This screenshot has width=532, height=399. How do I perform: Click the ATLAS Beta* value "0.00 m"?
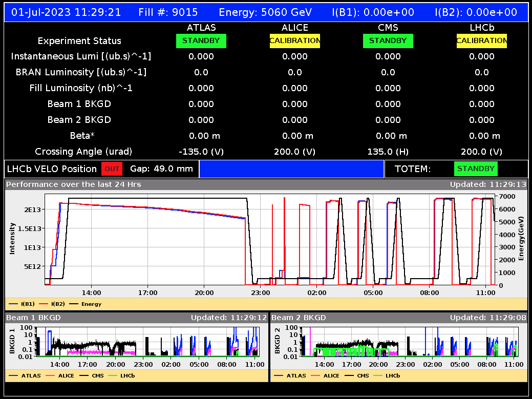(204, 136)
